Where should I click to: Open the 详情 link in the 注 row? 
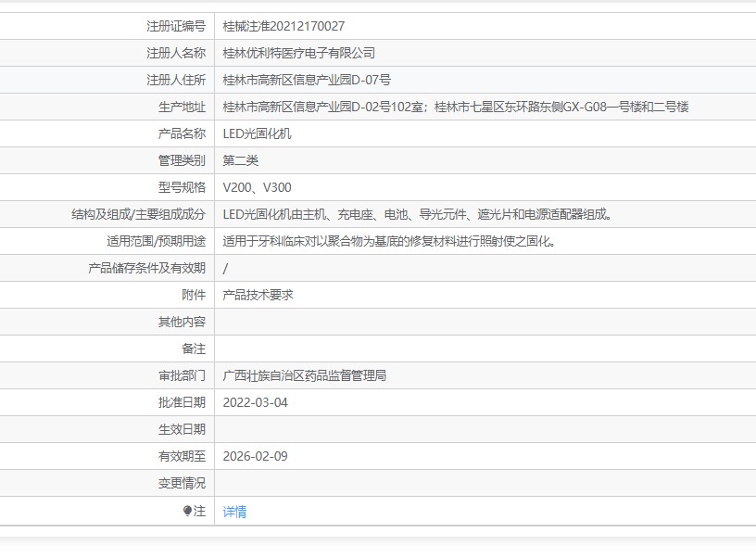[234, 512]
